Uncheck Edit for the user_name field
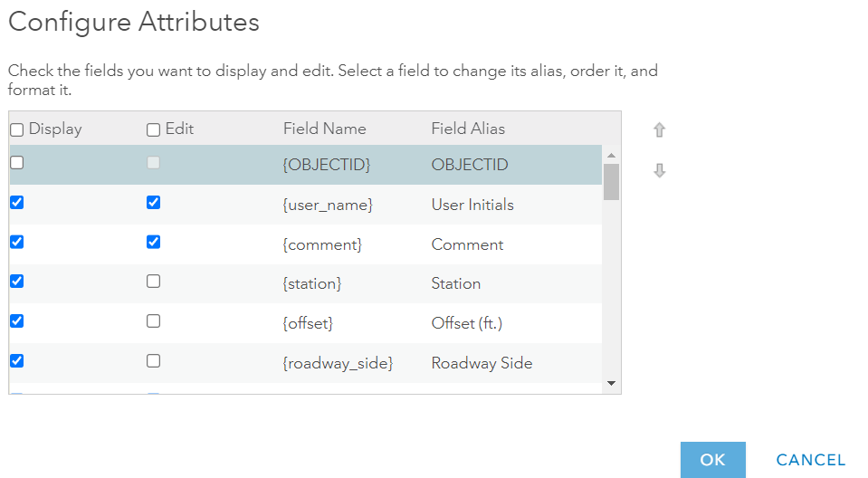This screenshot has height=478, width=868. pyautogui.click(x=153, y=203)
